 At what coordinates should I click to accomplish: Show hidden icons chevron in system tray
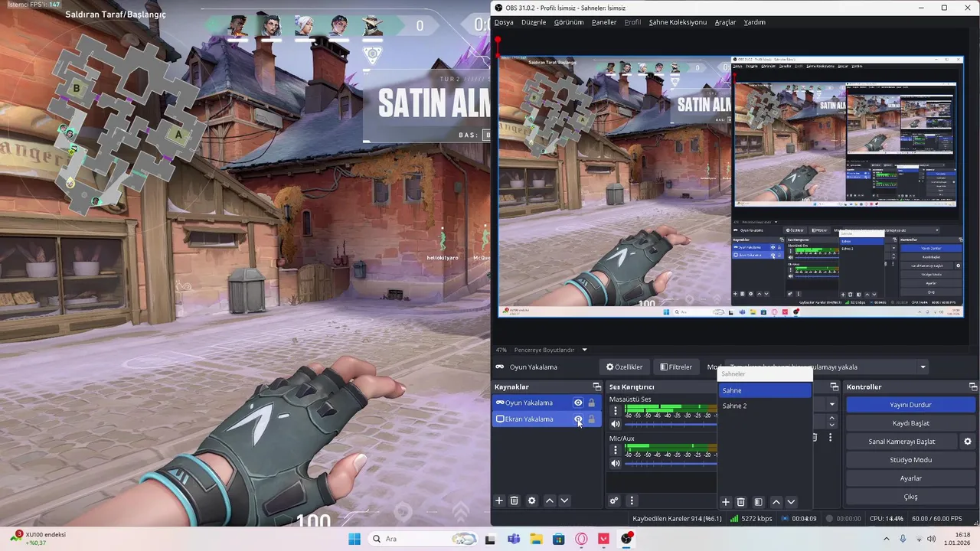[887, 539]
